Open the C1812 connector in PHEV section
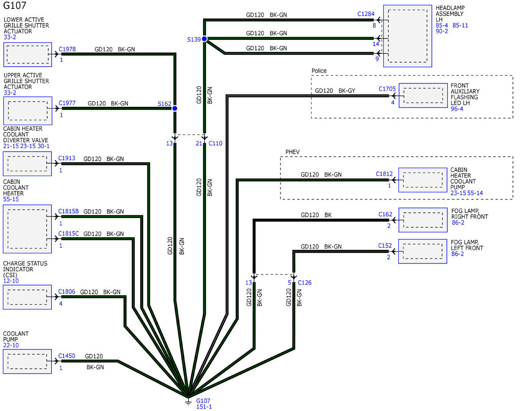Viewport: 532px width, 411px height. [x=384, y=174]
